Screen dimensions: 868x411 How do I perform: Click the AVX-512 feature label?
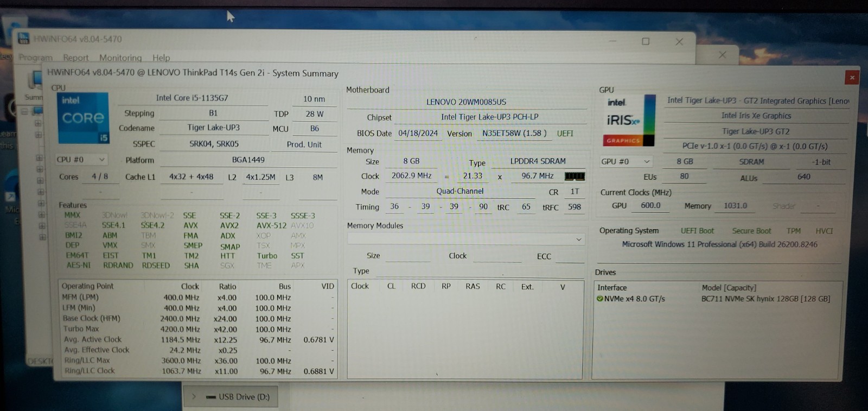(x=271, y=225)
